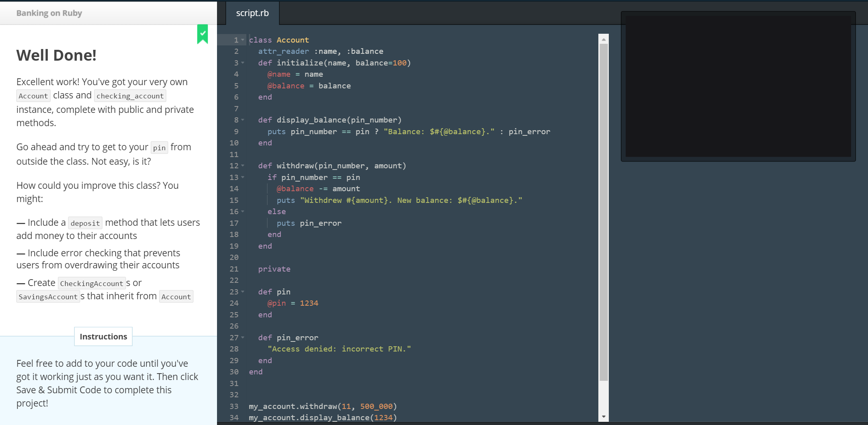Click the private keyword on line 21
Image resolution: width=868 pixels, height=425 pixels.
274,269
